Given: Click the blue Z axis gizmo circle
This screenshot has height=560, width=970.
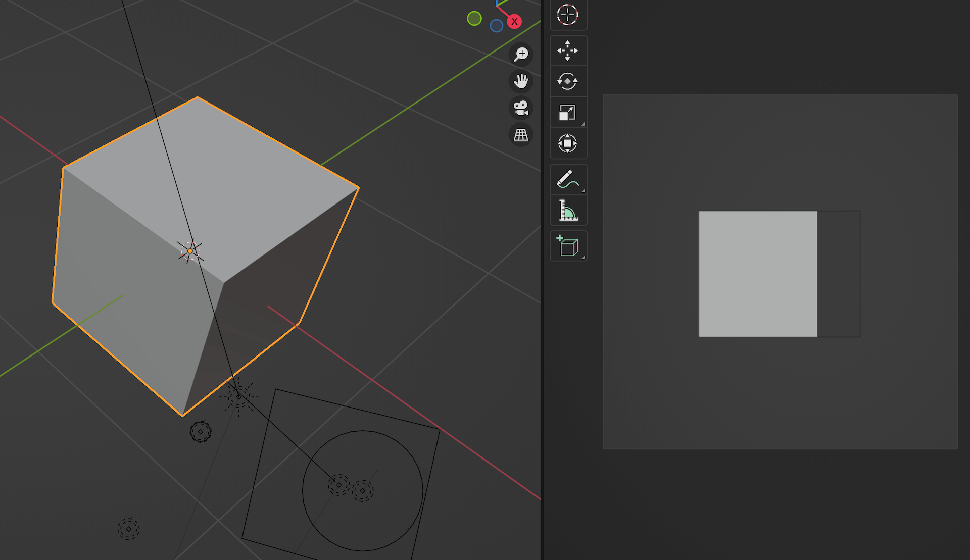Looking at the screenshot, I should coord(497,26).
